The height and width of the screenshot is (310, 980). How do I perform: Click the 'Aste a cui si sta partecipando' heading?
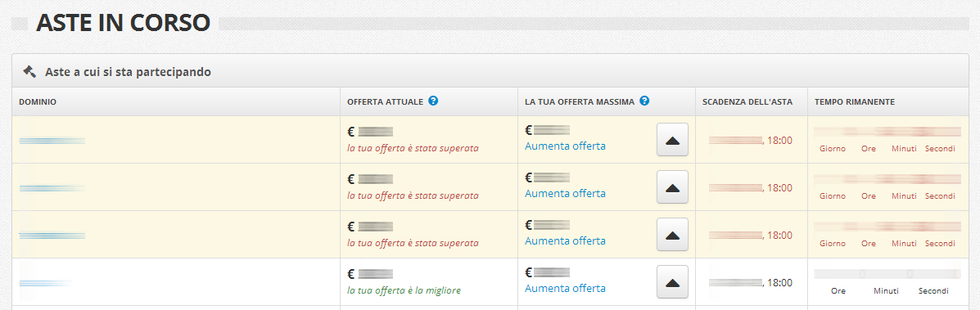pos(128,72)
